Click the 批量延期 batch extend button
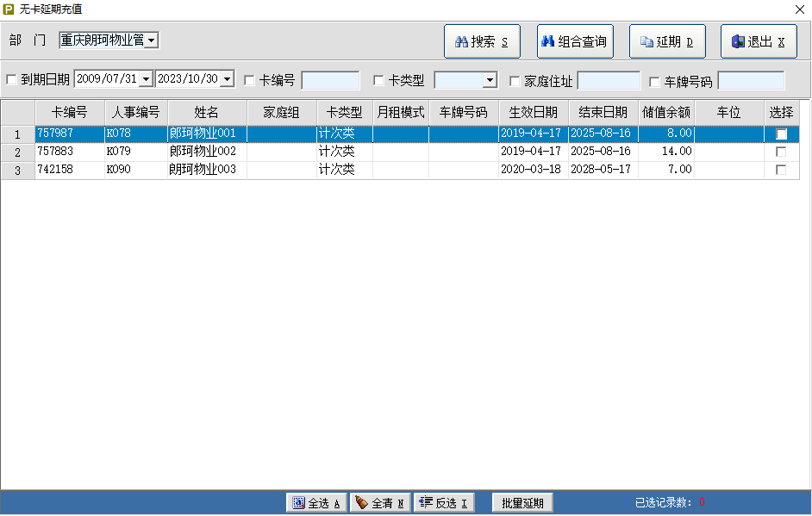 click(522, 503)
